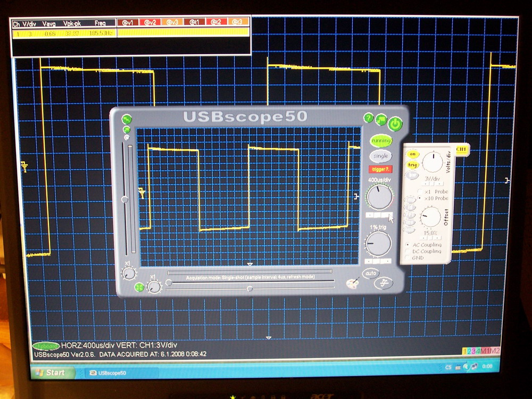Viewport: 532px width, 399px height.
Task: Click the Volts/div knob
Action: 433,162
